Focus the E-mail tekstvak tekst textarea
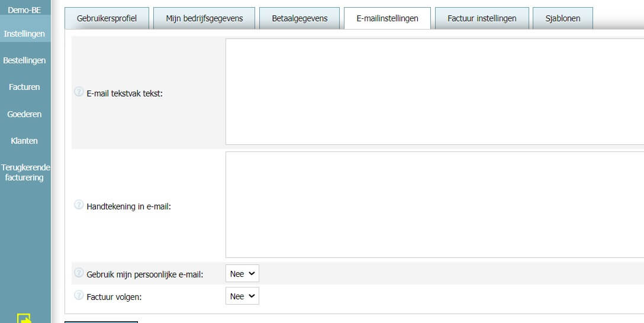This screenshot has height=323, width=644. tap(434, 92)
